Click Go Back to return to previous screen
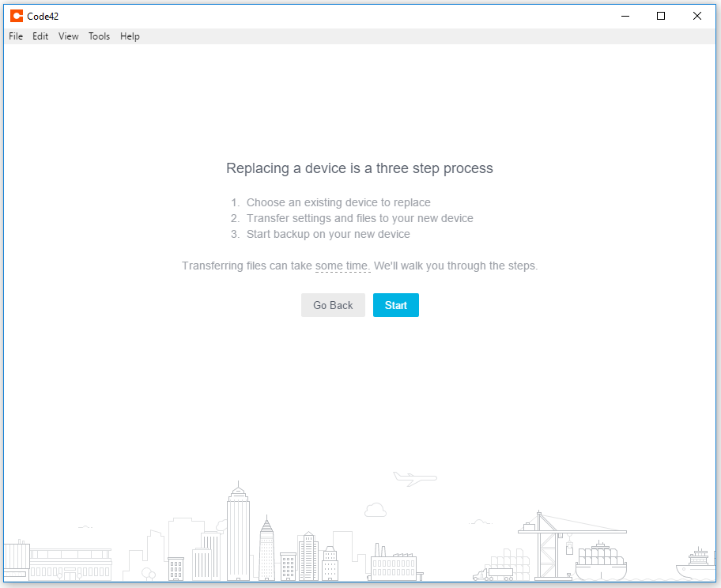Image resolution: width=721 pixels, height=588 pixels. 333,305
